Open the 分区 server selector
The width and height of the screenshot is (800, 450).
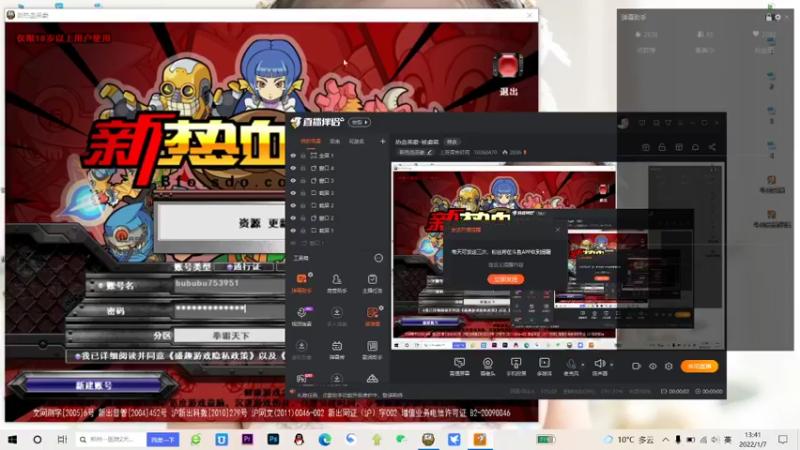tap(230, 336)
